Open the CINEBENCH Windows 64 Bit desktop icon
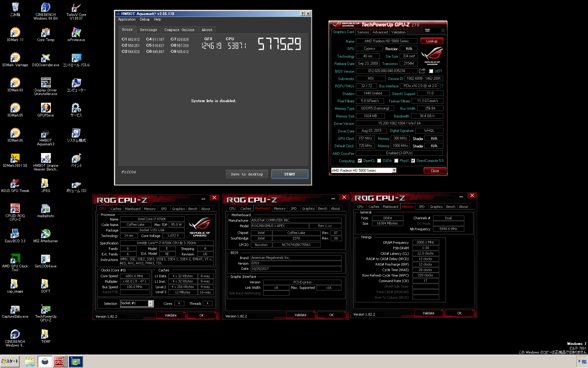588x368 pixels. (46, 11)
